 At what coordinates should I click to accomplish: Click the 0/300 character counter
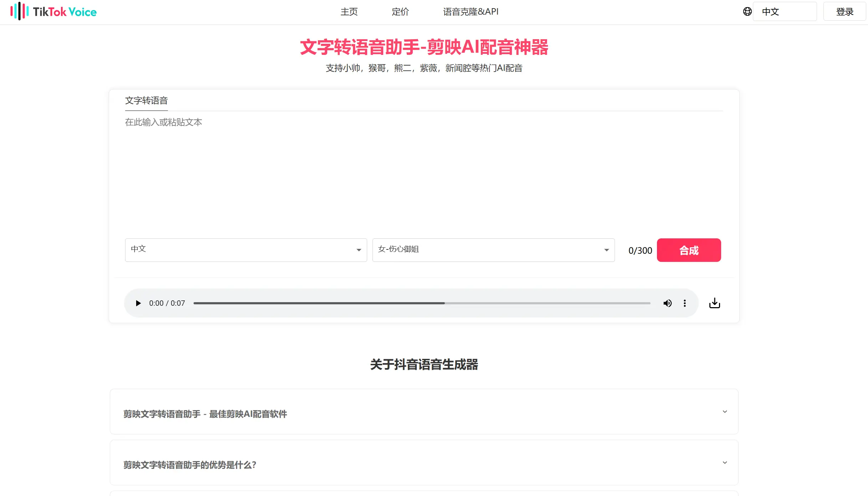[x=640, y=250]
